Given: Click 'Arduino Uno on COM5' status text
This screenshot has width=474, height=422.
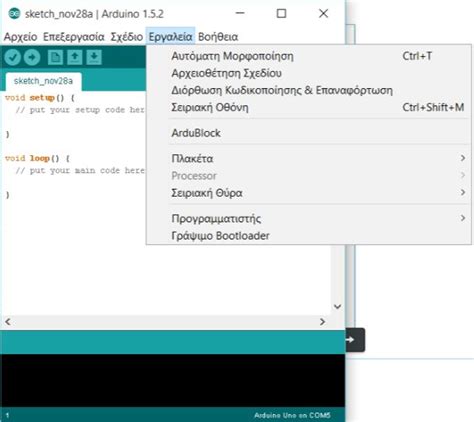Looking at the screenshot, I should 292,415.
